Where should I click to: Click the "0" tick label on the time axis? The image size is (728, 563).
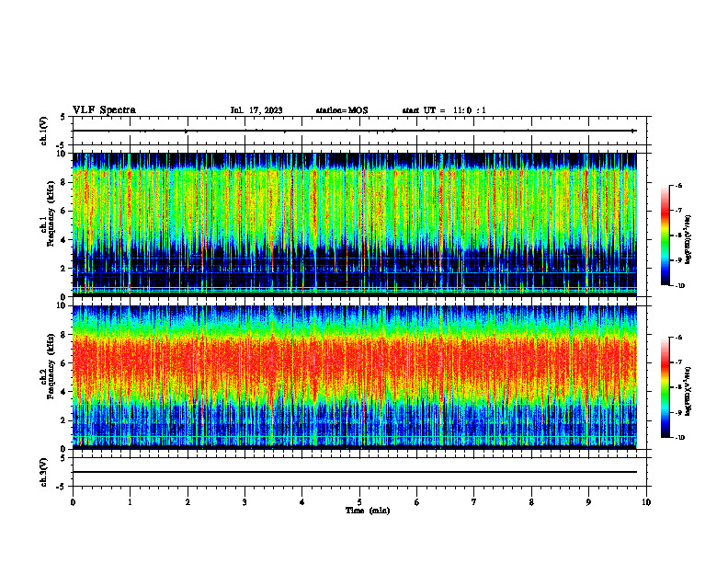pyautogui.click(x=73, y=502)
